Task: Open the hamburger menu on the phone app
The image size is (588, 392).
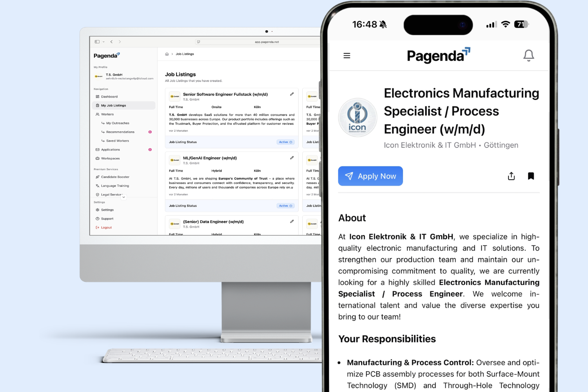Action: click(347, 55)
